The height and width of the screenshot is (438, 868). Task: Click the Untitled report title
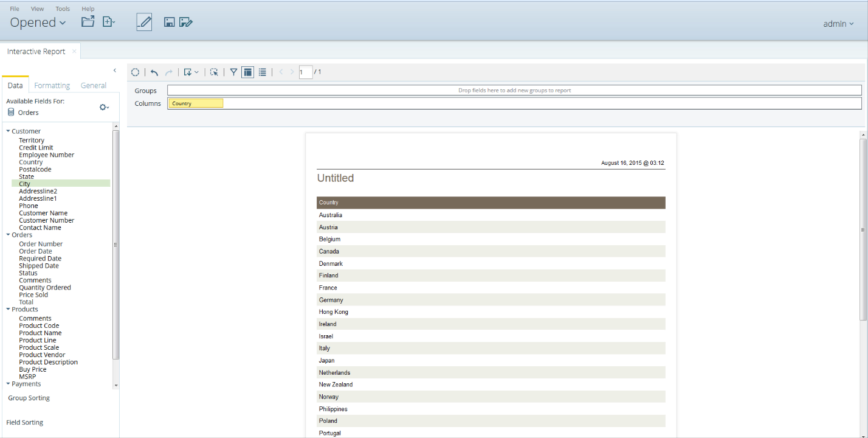click(x=336, y=178)
